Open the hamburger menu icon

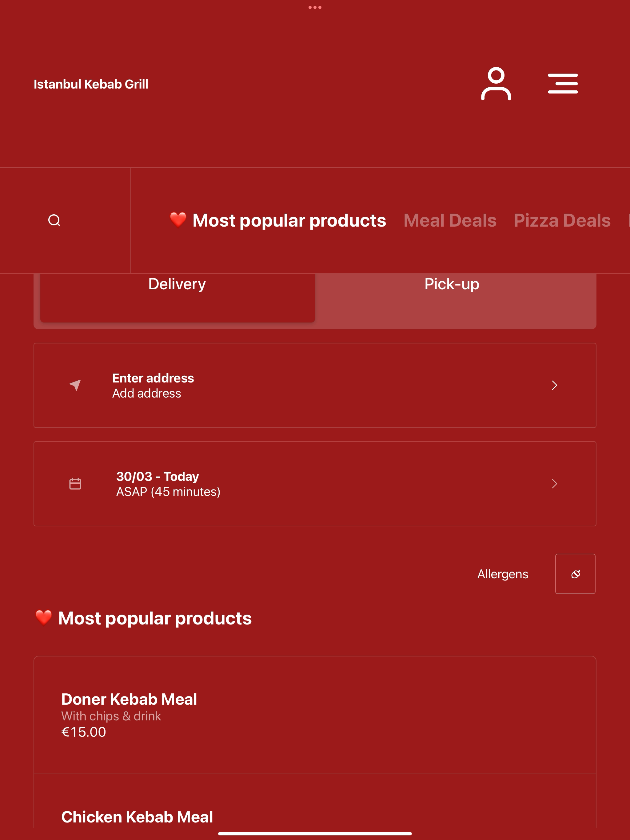tap(563, 84)
